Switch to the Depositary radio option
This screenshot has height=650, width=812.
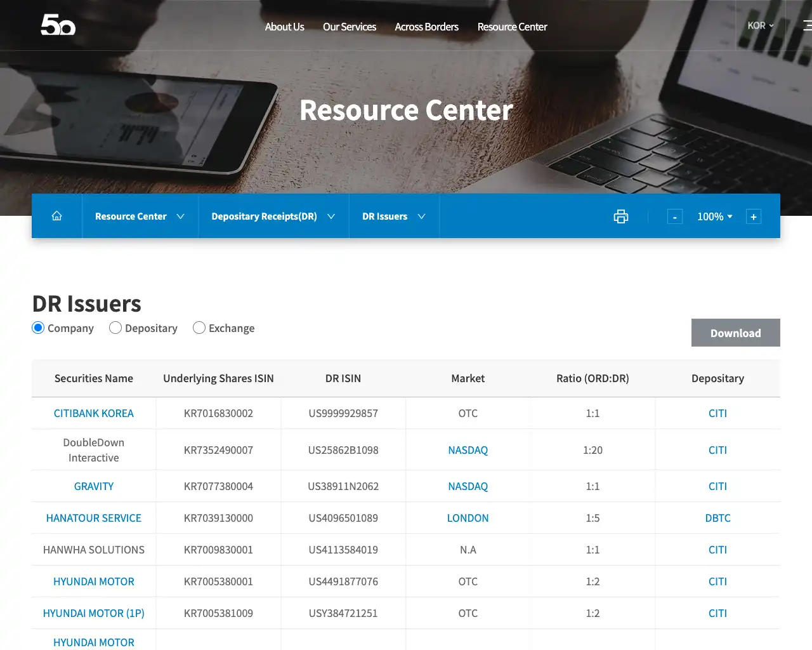tap(115, 328)
